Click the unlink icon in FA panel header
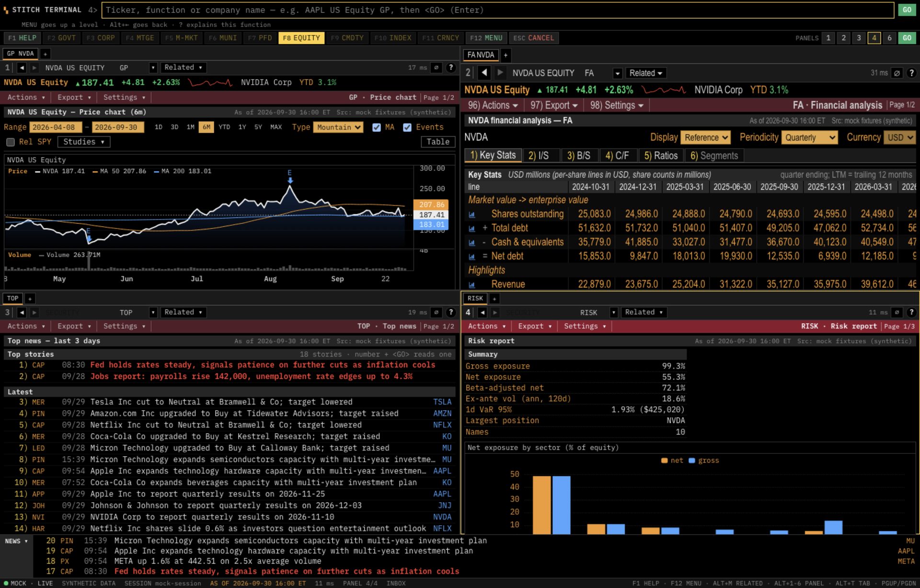This screenshot has height=588, width=920. pyautogui.click(x=897, y=73)
